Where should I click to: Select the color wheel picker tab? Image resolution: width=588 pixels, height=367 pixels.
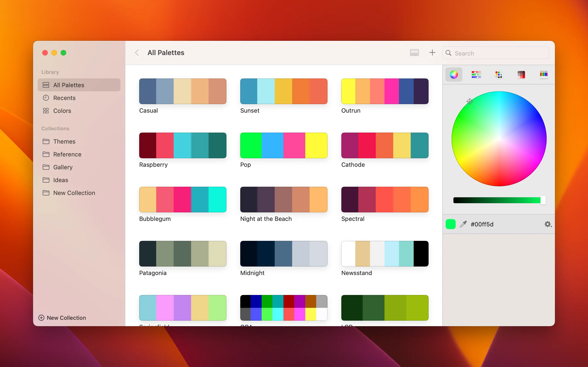coord(454,75)
